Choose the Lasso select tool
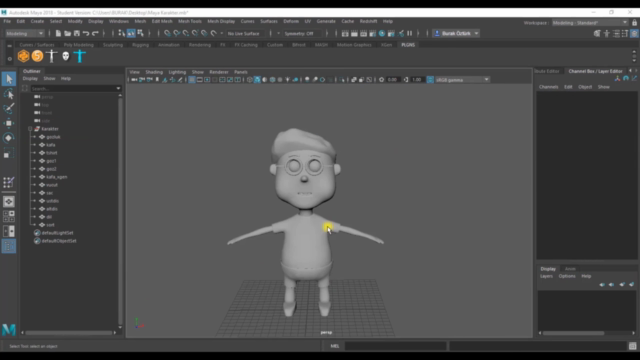 pos(9,94)
